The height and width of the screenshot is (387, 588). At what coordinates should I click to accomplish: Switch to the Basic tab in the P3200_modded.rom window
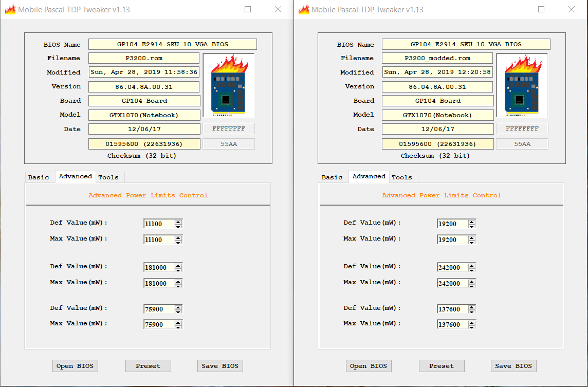332,177
